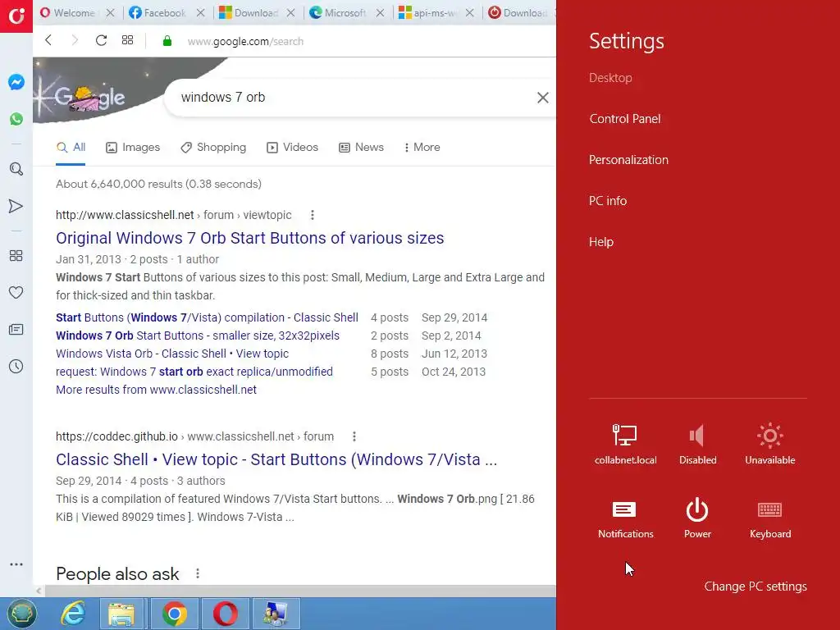
Task: Go forward to the next page
Action: (75, 40)
